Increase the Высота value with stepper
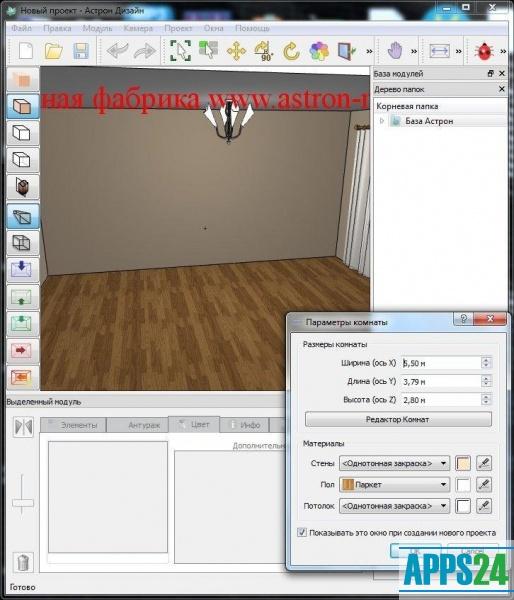 (x=486, y=397)
